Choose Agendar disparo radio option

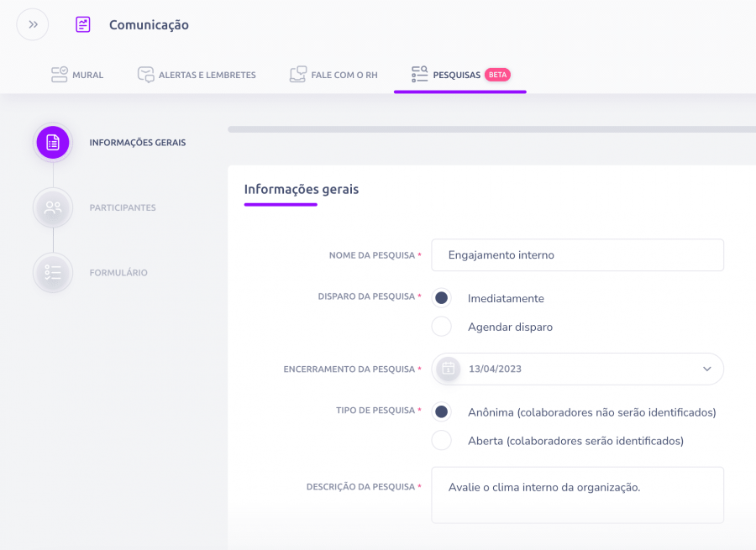(442, 327)
